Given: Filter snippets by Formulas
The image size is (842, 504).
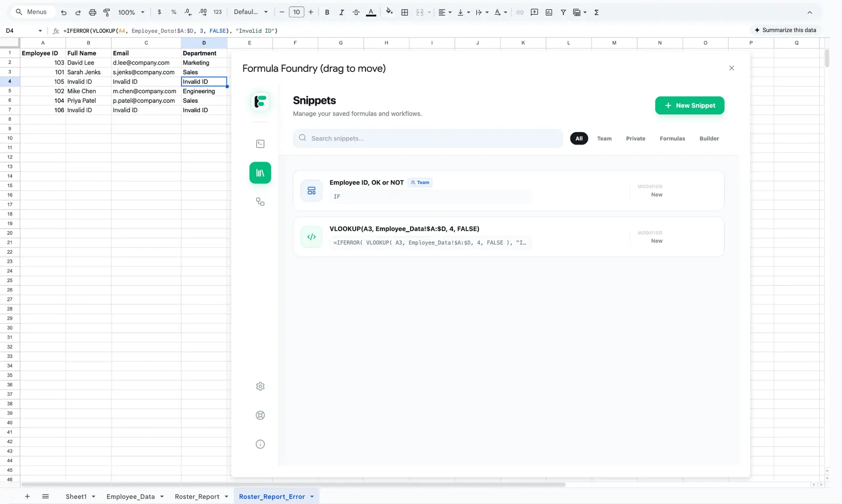Looking at the screenshot, I should tap(672, 139).
